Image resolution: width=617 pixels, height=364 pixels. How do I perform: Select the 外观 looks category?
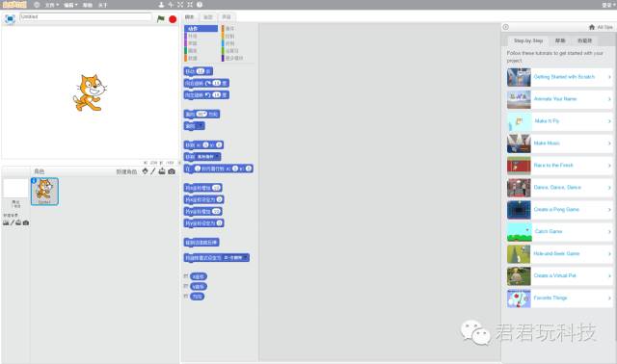point(201,36)
